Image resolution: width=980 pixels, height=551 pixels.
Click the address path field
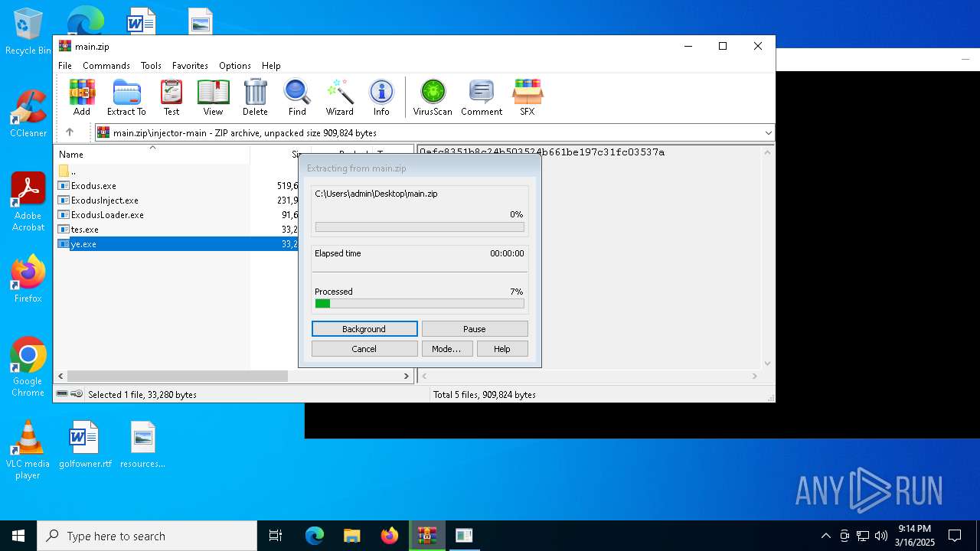[434, 133]
